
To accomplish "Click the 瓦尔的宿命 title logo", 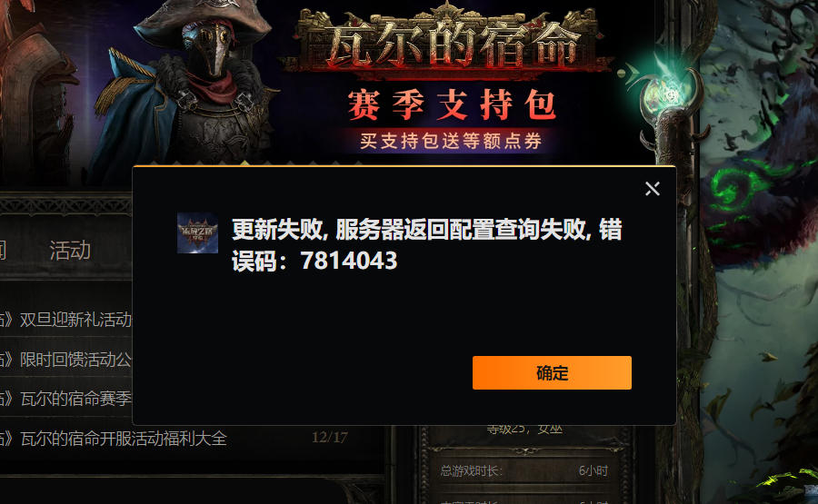I will [x=447, y=43].
